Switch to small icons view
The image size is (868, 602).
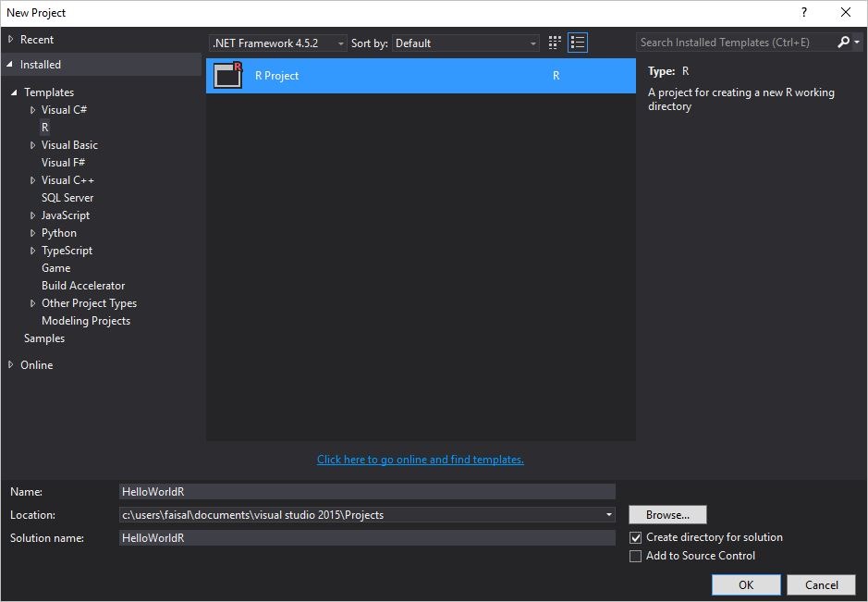pyautogui.click(x=555, y=43)
